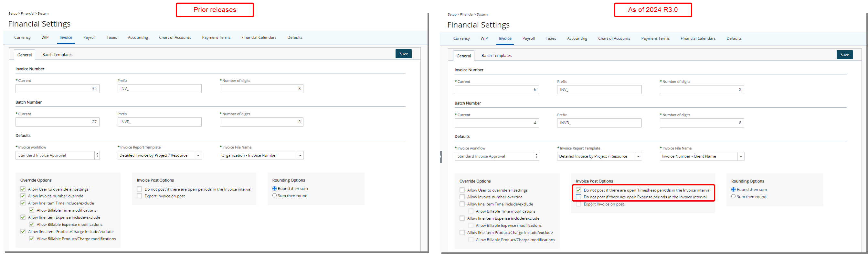Expand the "Organization - Invoice Number" file name dropdown

click(x=300, y=155)
